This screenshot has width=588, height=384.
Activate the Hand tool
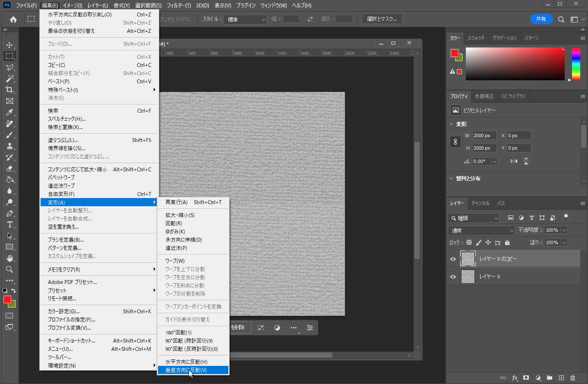click(x=9, y=258)
